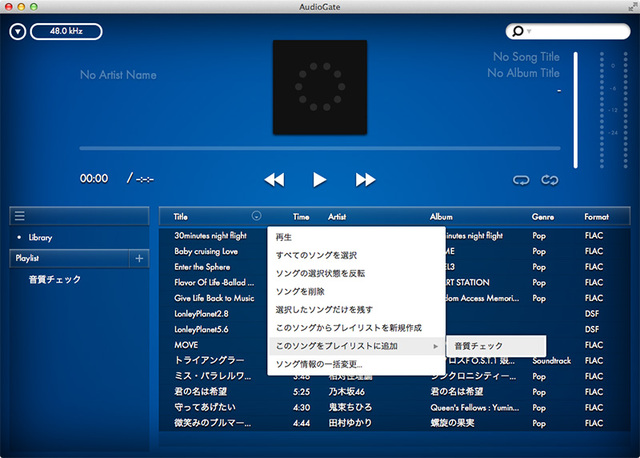
Task: Start playback with the play button
Action: [x=320, y=180]
